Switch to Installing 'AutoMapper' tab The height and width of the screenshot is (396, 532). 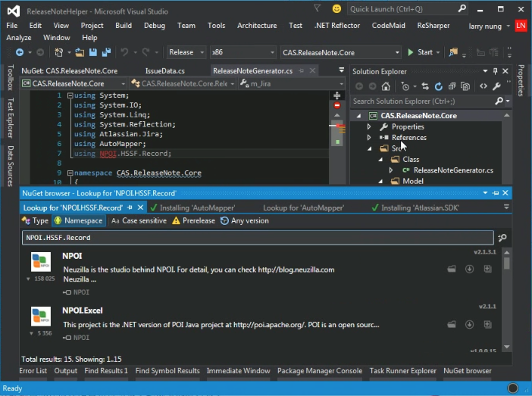point(192,207)
